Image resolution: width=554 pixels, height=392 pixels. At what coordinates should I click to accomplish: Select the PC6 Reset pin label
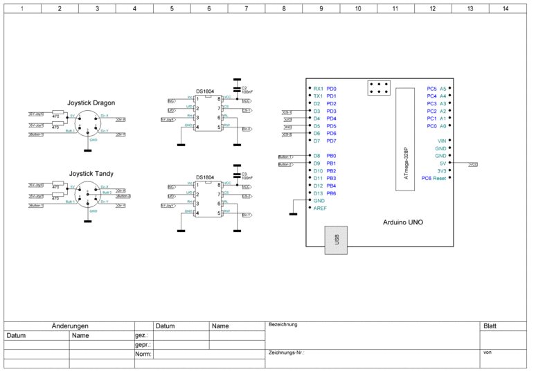434,178
